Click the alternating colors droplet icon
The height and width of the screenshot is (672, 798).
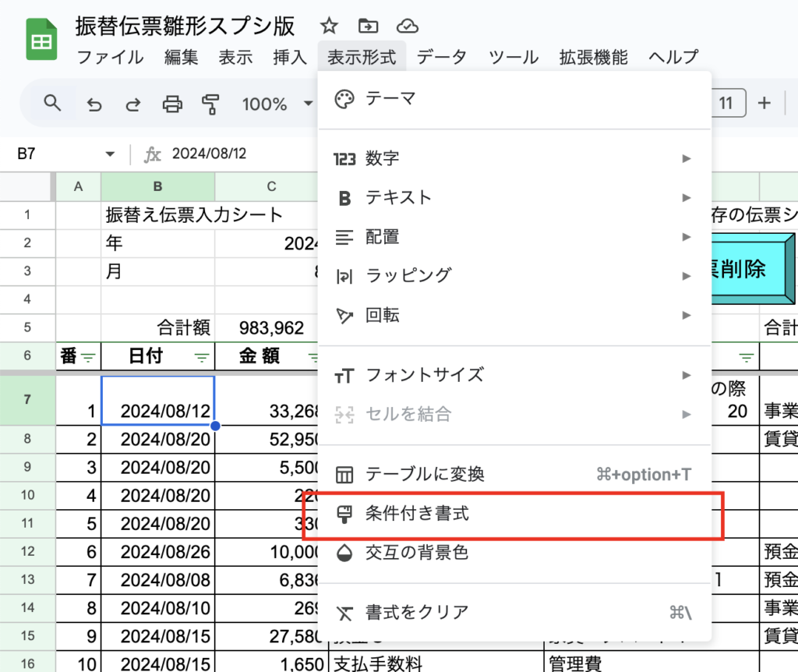[x=344, y=554]
